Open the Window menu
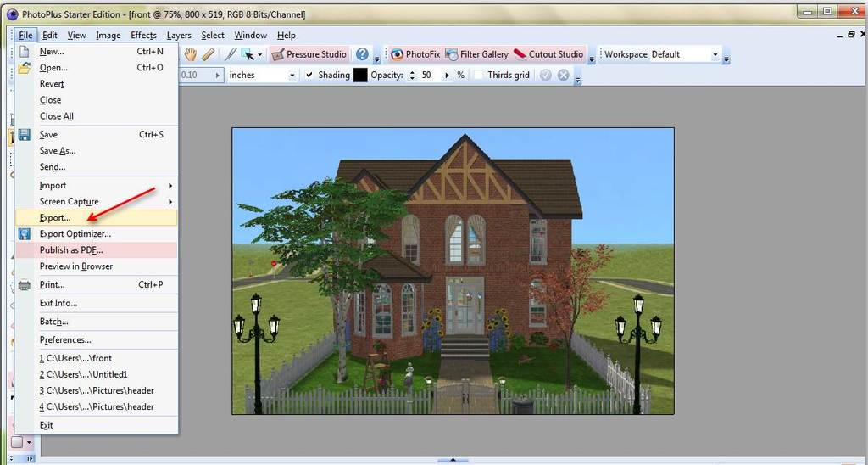Screen dimensions: 868x465 pos(250,35)
